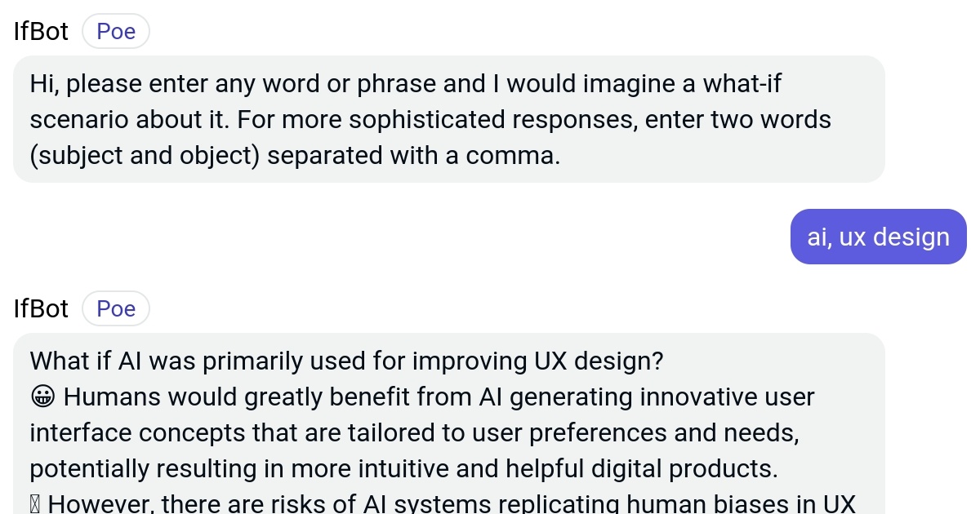This screenshot has width=980, height=514.
Task: Click the second IfBot sender name
Action: [x=42, y=309]
